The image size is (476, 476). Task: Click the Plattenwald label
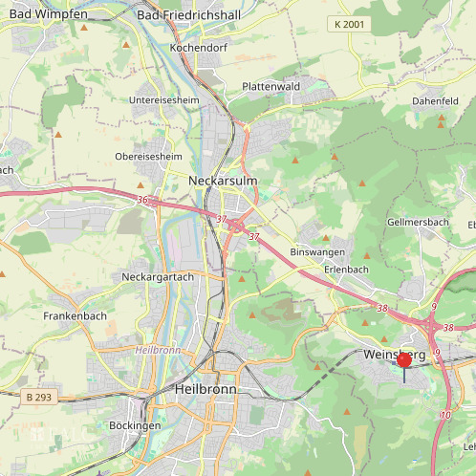click(270, 86)
